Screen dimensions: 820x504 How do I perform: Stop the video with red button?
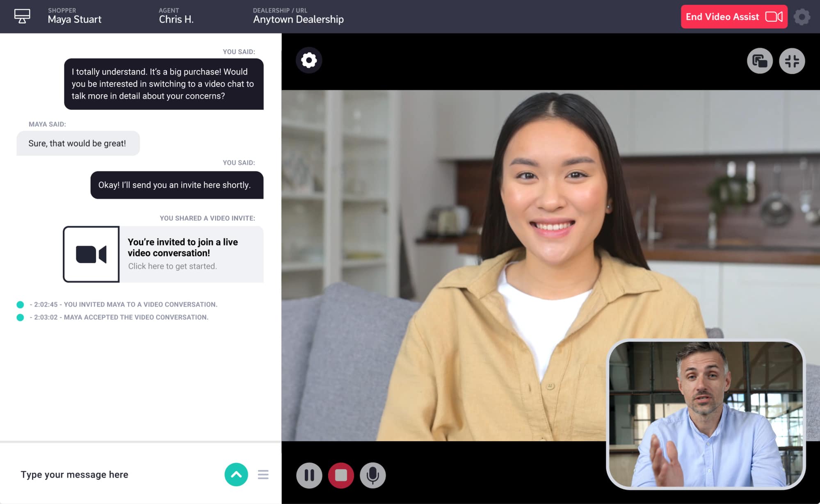tap(341, 475)
